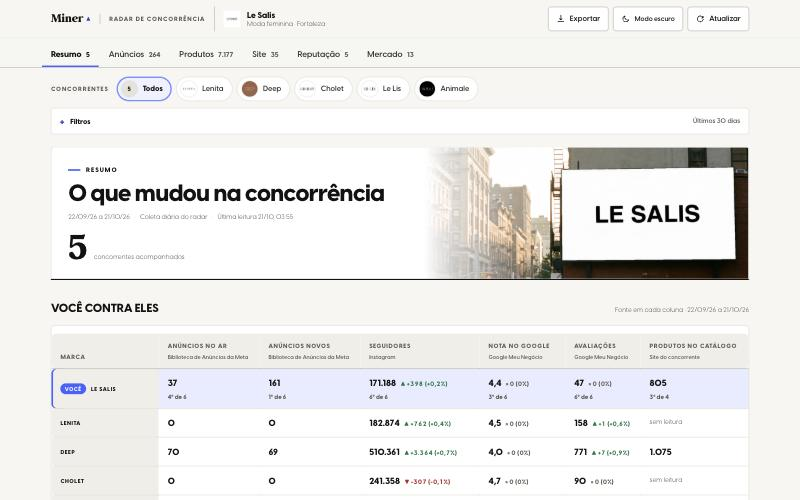This screenshot has height=500, width=800.
Task: Click the Radar de Concorrência label
Action: pos(157,19)
